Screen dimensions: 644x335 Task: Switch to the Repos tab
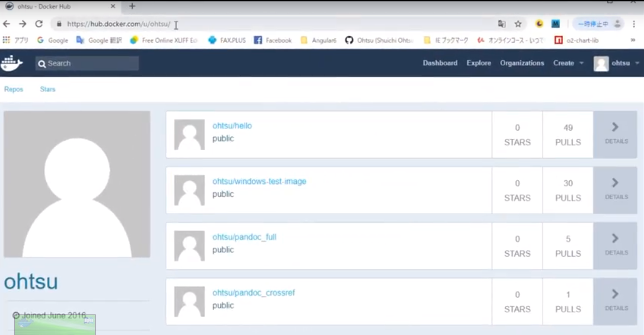coord(14,89)
